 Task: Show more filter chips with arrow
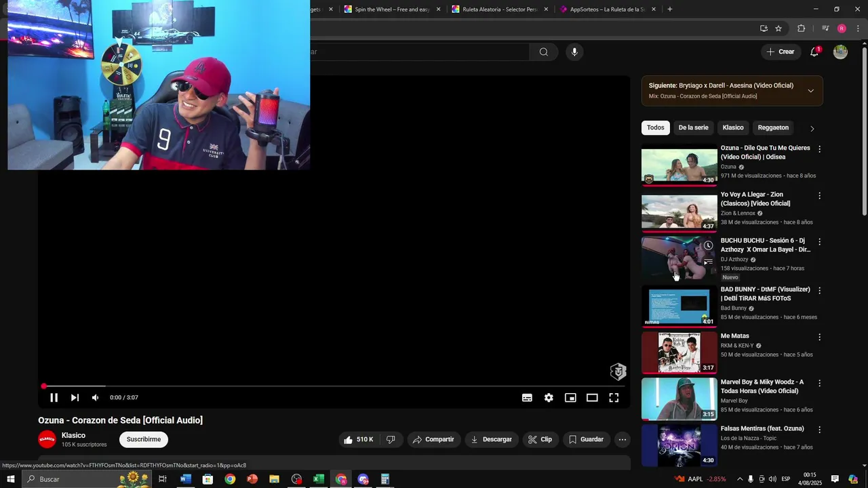click(812, 128)
